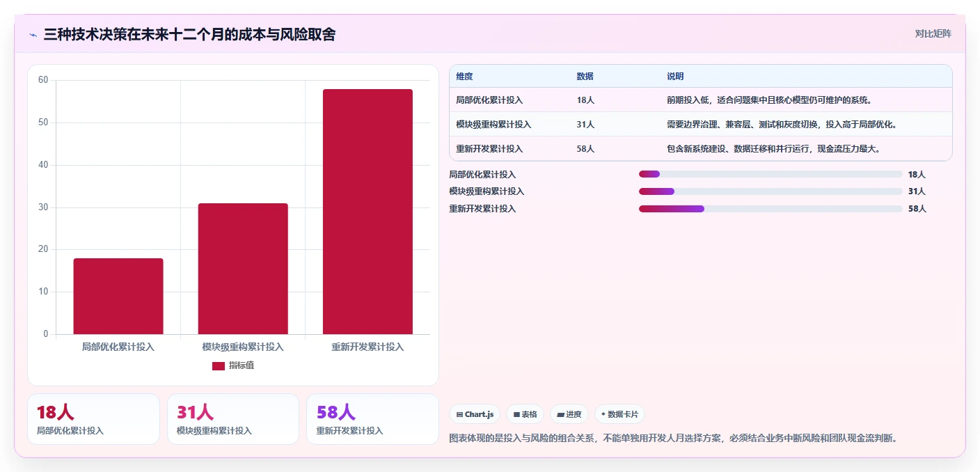Click the chart x-axis label 模块级重构累计投入
Screen dimensions: 980x472
(243, 347)
